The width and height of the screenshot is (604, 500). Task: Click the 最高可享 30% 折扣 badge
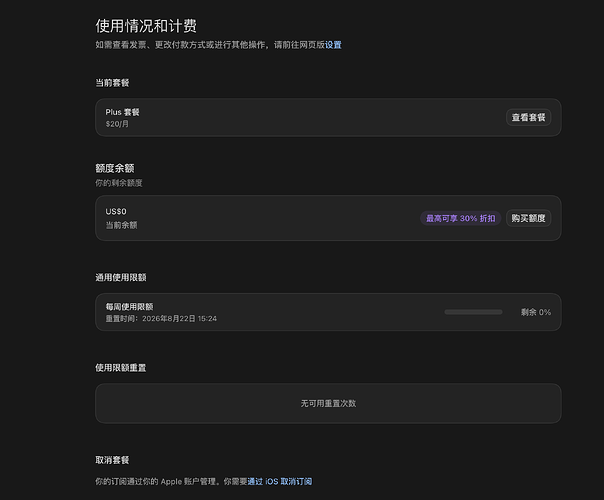point(460,218)
